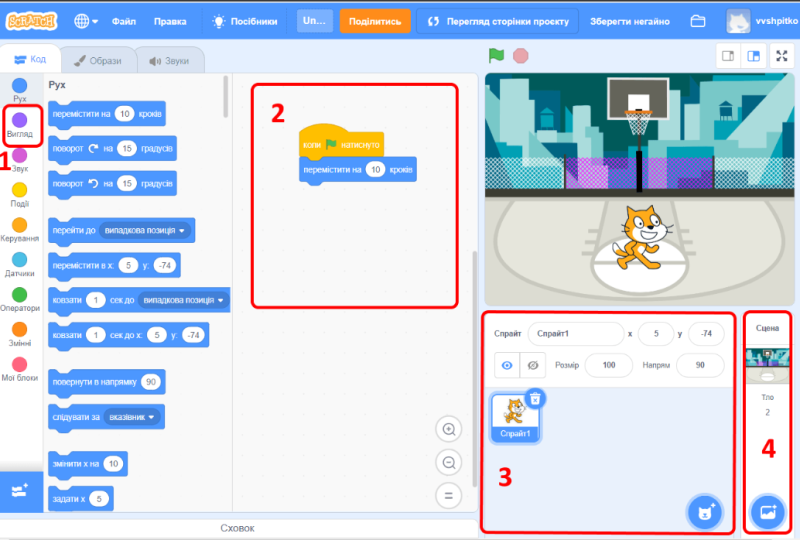The height and width of the screenshot is (540, 800).
Task: Hide the sprite with crossed eye icon
Action: pyautogui.click(x=534, y=366)
